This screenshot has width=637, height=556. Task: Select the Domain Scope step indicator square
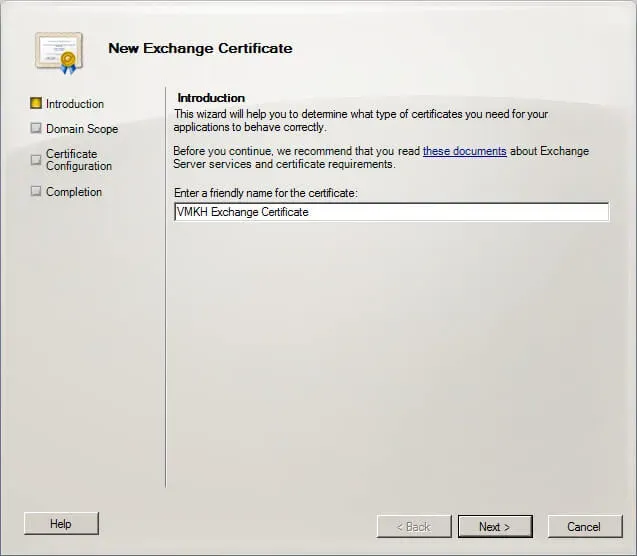coord(36,128)
